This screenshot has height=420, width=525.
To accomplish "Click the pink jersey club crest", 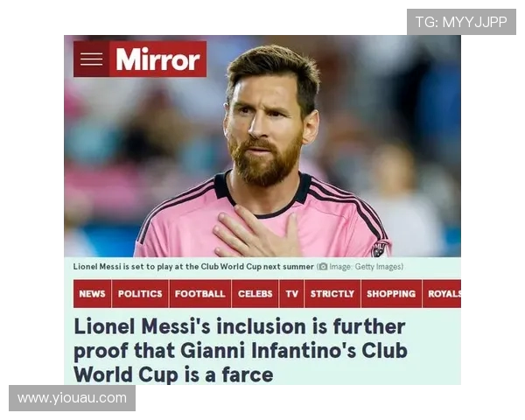I will (x=380, y=249).
